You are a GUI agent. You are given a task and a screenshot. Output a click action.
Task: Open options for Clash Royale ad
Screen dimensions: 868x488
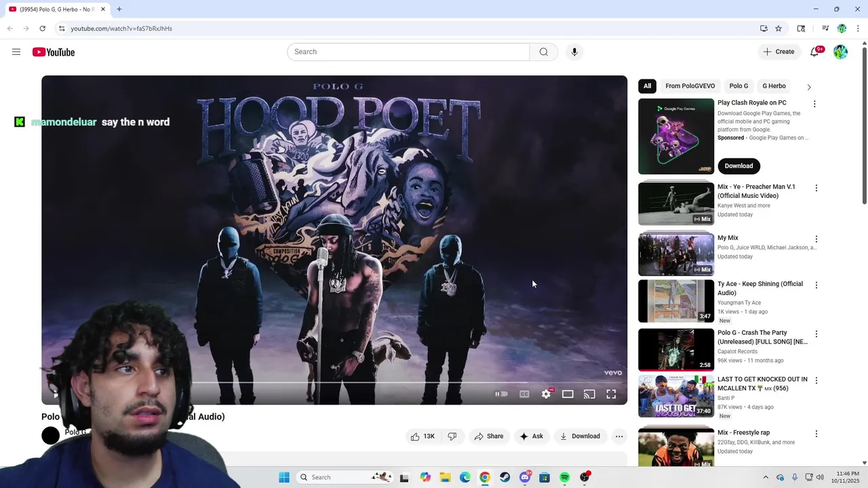pyautogui.click(x=814, y=104)
